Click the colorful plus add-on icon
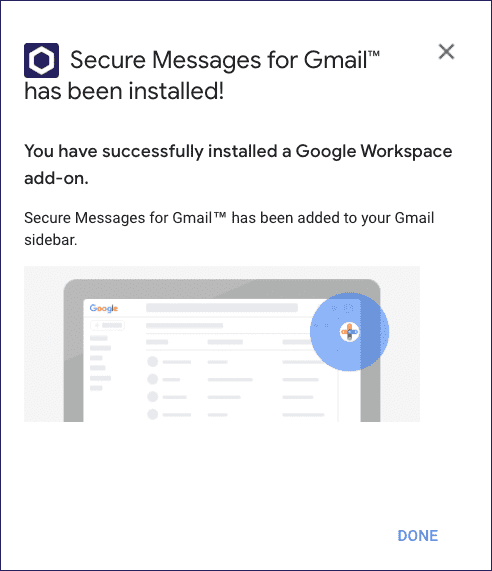The image size is (492, 571). (x=350, y=332)
